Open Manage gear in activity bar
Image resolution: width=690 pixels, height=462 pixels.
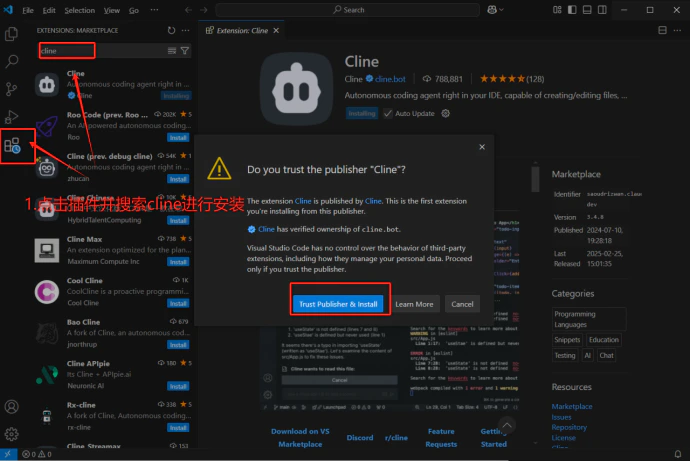(x=11, y=434)
